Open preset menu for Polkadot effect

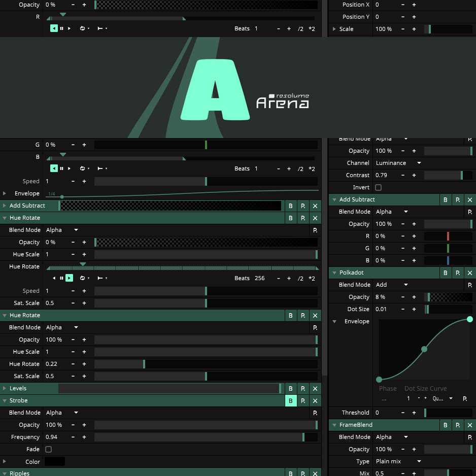(x=458, y=273)
